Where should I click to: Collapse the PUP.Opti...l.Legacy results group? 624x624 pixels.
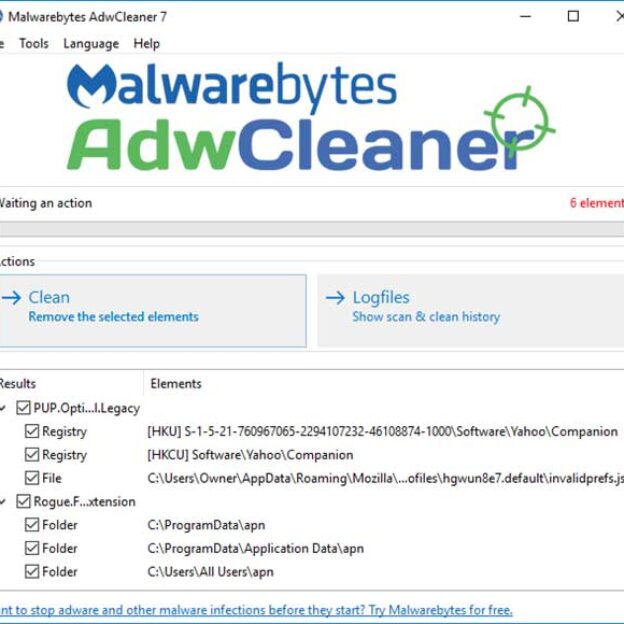tap(3, 408)
